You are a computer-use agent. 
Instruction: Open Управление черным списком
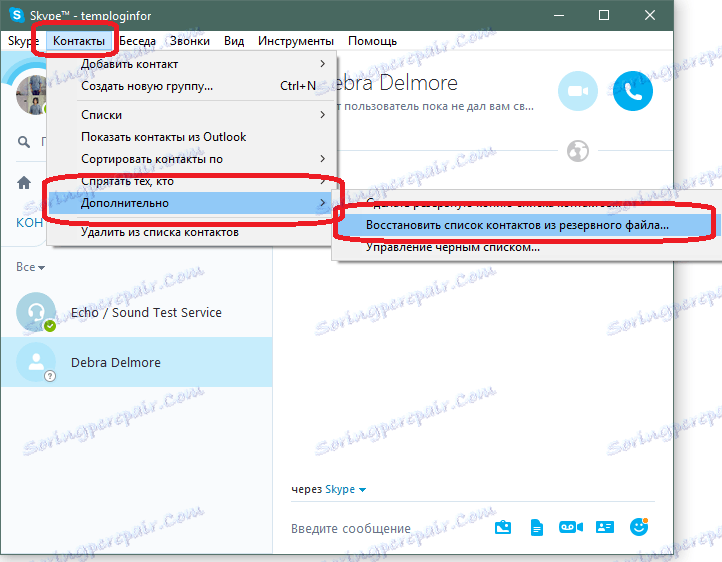point(528,247)
